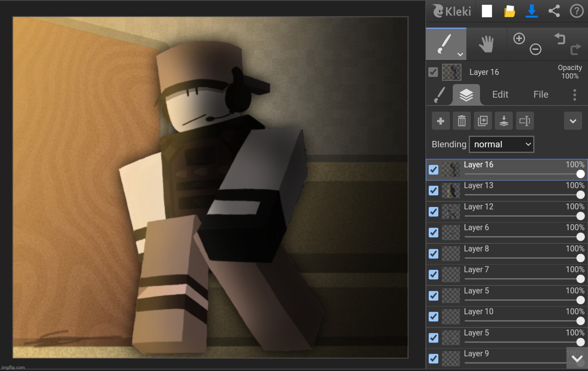Rename the current layer
The height and width of the screenshot is (371, 588).
pos(525,121)
